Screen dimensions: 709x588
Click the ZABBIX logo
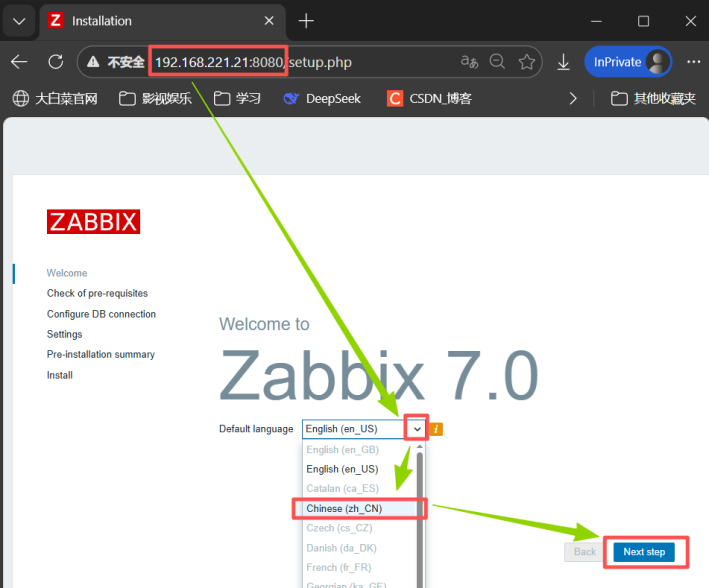[93, 222]
